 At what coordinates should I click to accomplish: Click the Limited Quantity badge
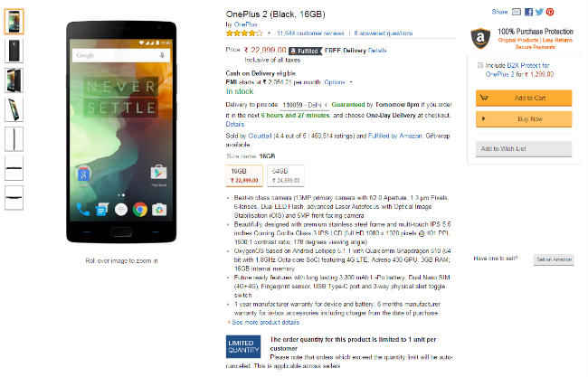click(243, 346)
